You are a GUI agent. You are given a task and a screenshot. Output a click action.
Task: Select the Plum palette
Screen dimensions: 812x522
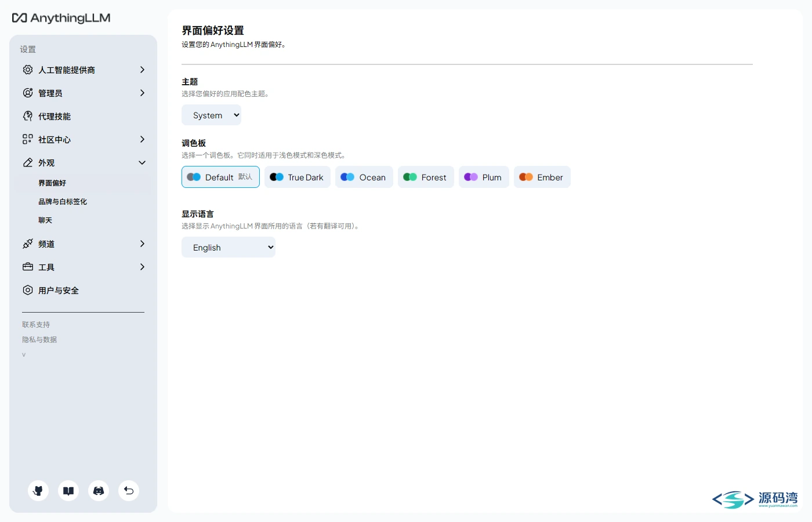coord(484,177)
